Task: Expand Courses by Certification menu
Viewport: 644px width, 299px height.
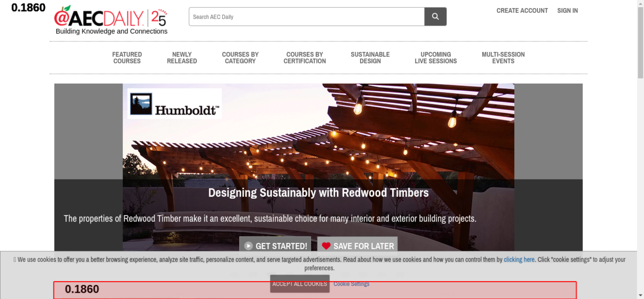Action: pyautogui.click(x=305, y=58)
